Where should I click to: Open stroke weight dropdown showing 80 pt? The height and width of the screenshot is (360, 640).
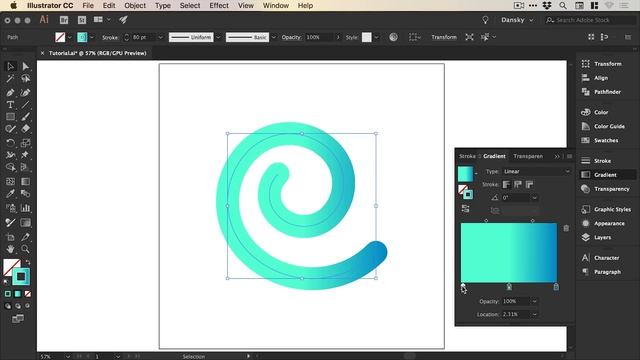(x=160, y=37)
